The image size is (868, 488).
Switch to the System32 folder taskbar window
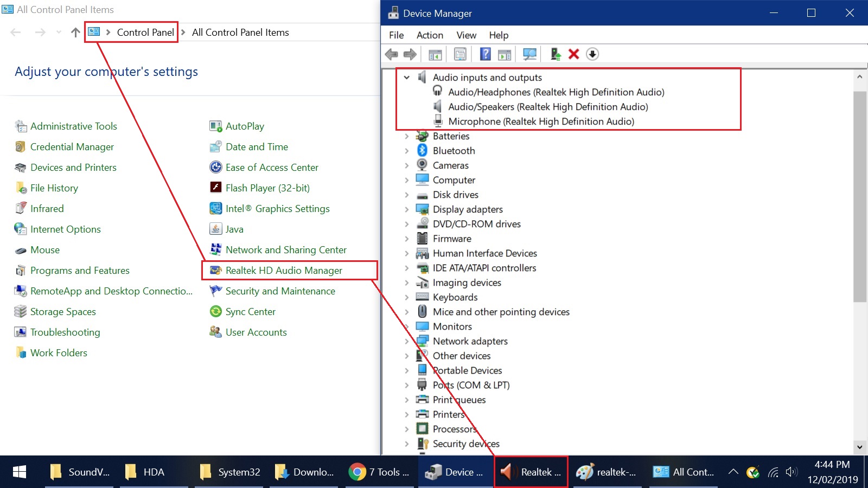[230, 472]
